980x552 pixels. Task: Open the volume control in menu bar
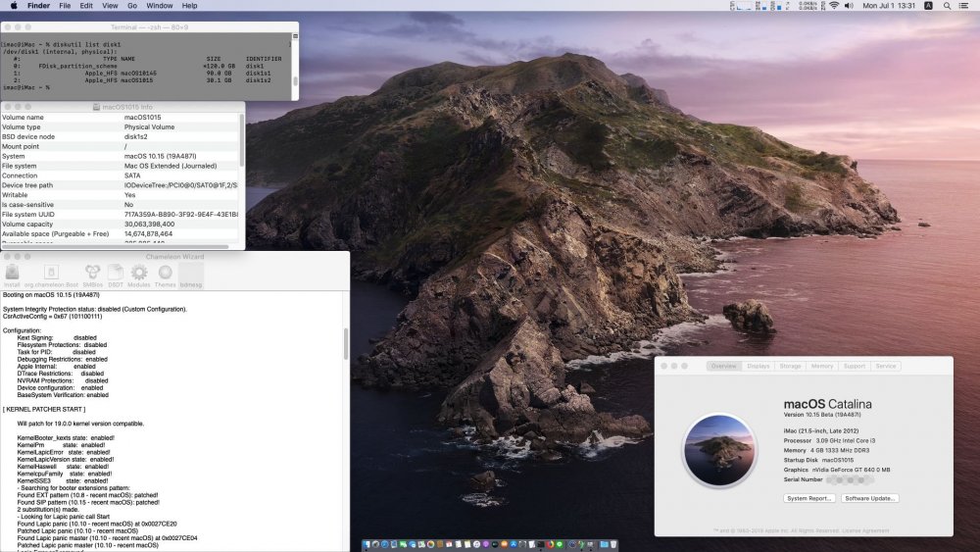849,6
